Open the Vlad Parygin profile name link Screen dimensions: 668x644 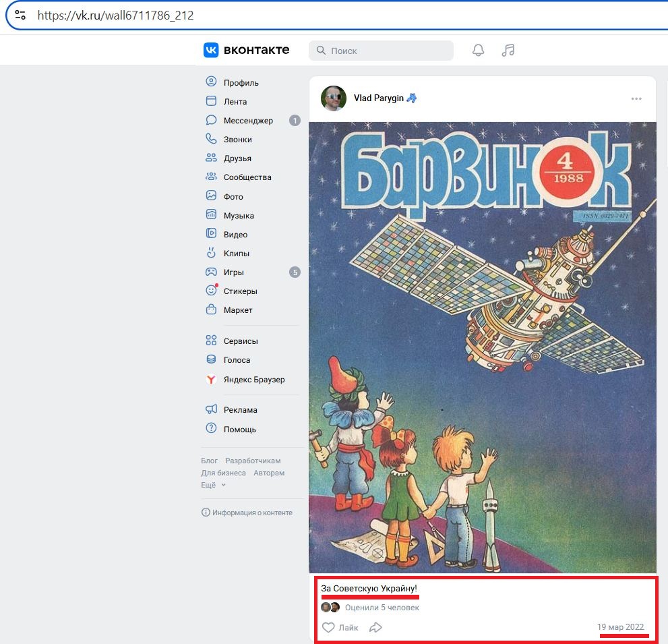click(378, 98)
